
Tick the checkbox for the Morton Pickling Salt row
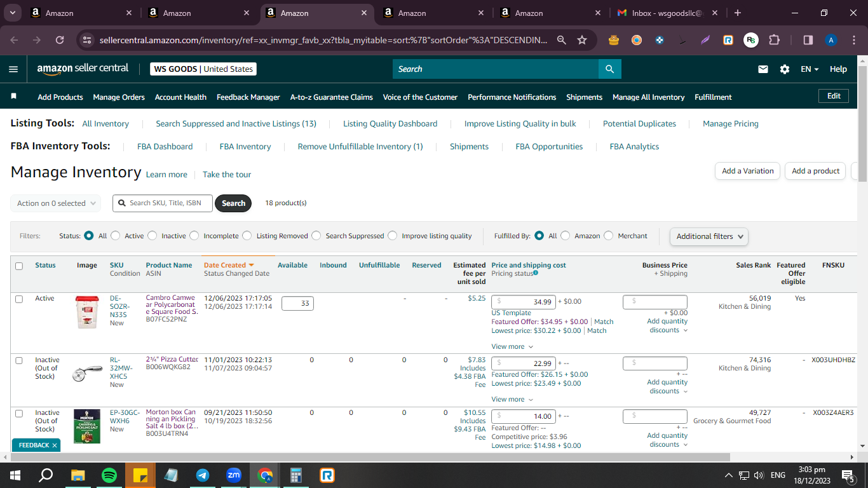(x=19, y=414)
